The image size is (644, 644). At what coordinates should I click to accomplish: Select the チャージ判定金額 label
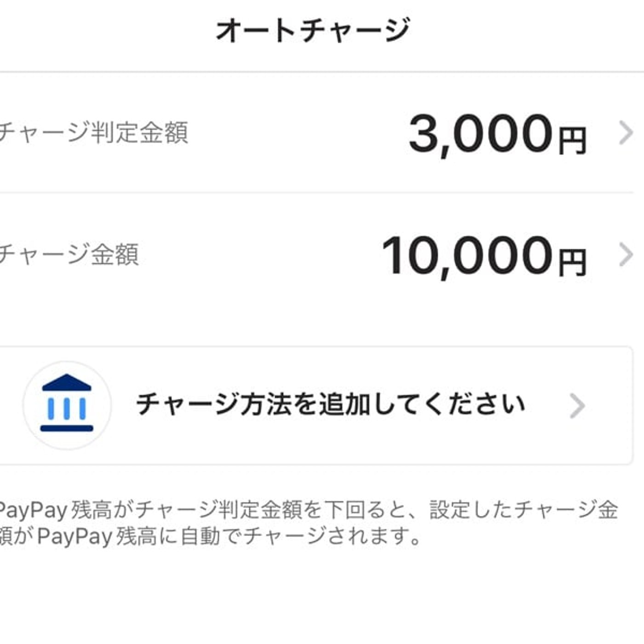93,133
